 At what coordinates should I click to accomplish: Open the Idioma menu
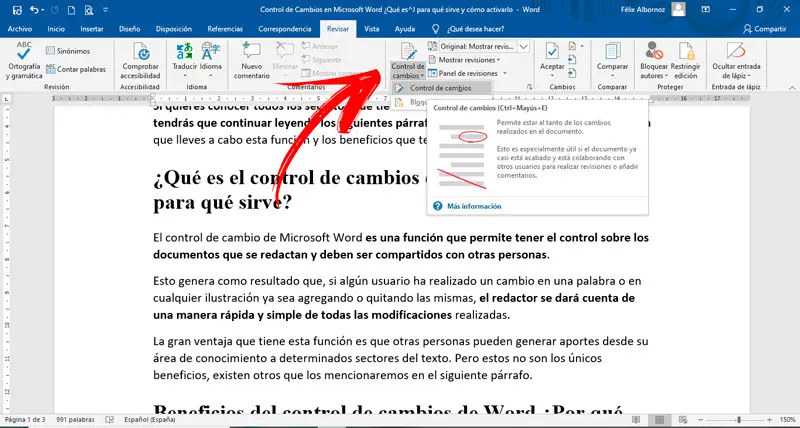pyautogui.click(x=211, y=61)
